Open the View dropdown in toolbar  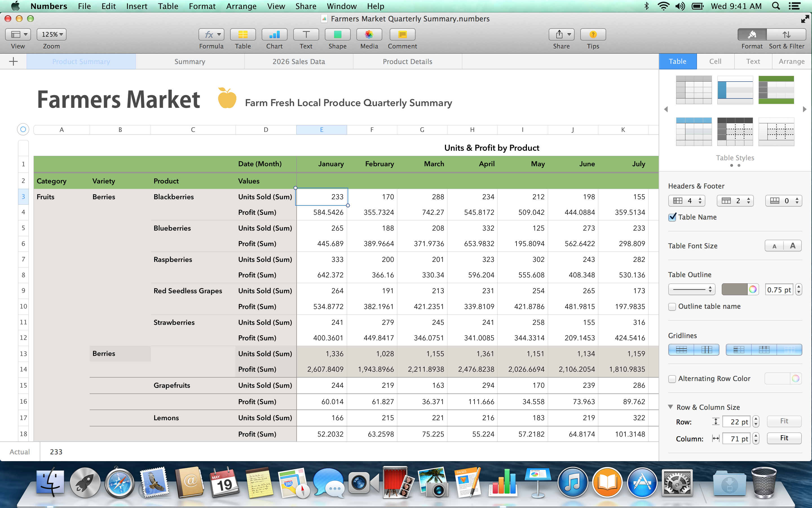tap(18, 35)
